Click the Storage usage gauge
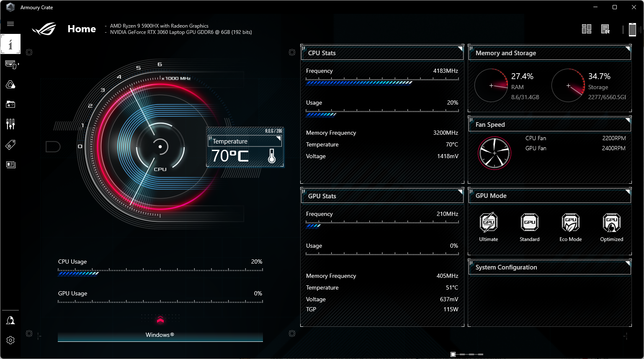Viewport: 644px width, 359px height. click(x=568, y=85)
